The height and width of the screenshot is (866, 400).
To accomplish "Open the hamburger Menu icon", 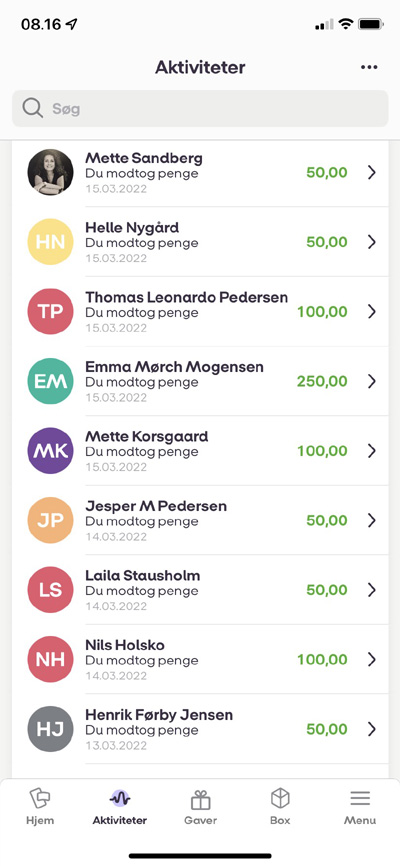I will pos(360,799).
